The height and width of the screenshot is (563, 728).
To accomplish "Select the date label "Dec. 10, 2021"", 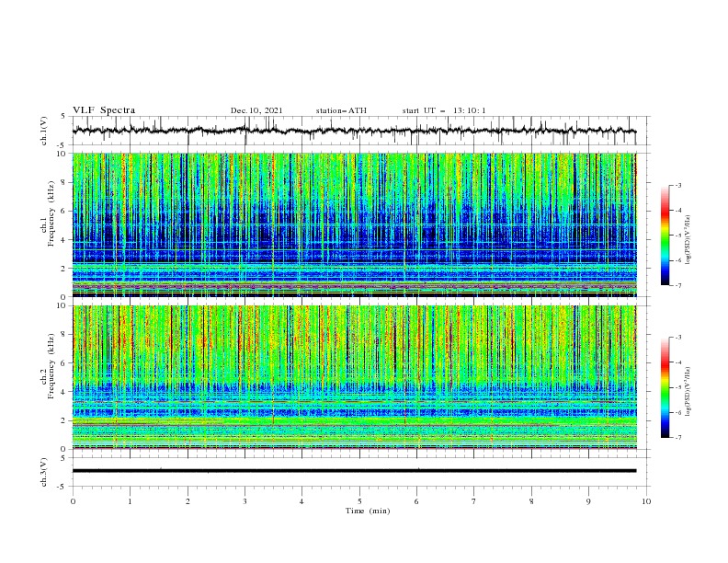I will pyautogui.click(x=256, y=110).
